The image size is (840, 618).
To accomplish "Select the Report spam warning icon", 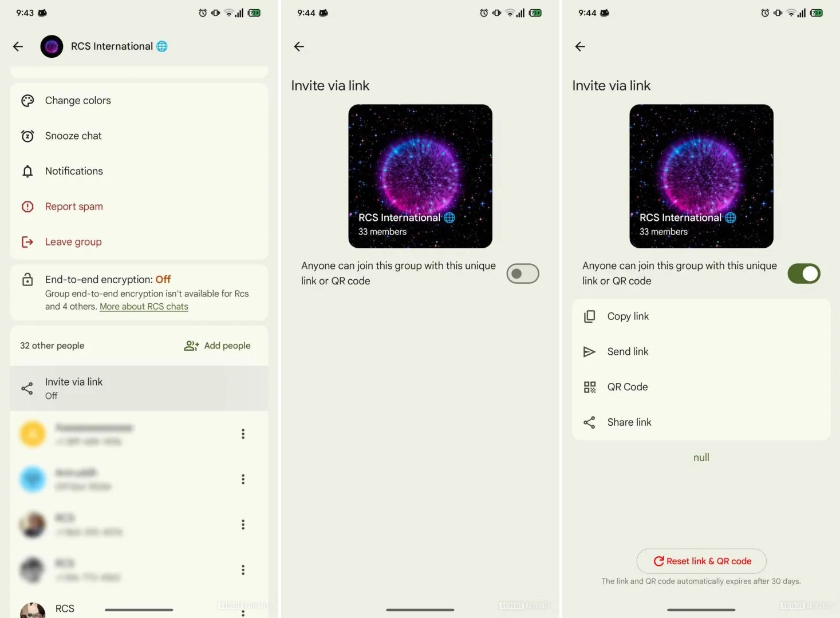I will click(x=27, y=207).
